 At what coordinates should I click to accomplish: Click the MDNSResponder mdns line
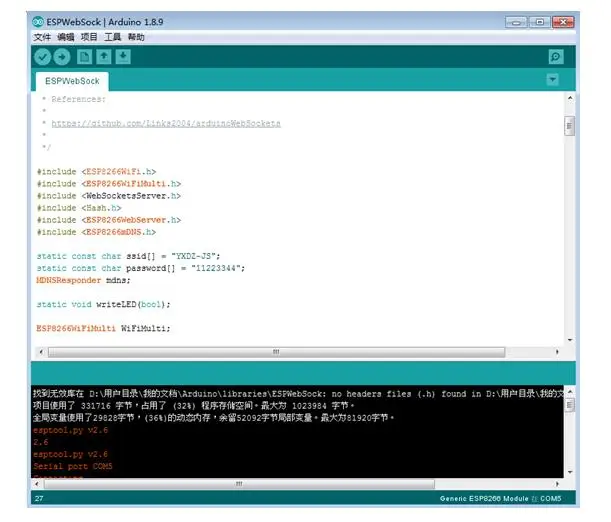click(x=83, y=280)
